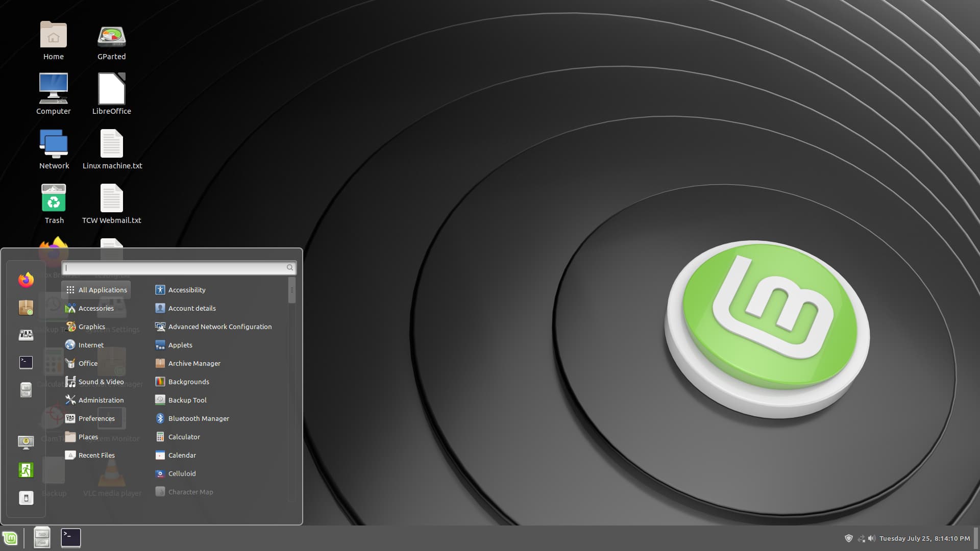Viewport: 980px width, 551px height.
Task: Open terminal icon in menu sidebar
Action: pos(26,362)
